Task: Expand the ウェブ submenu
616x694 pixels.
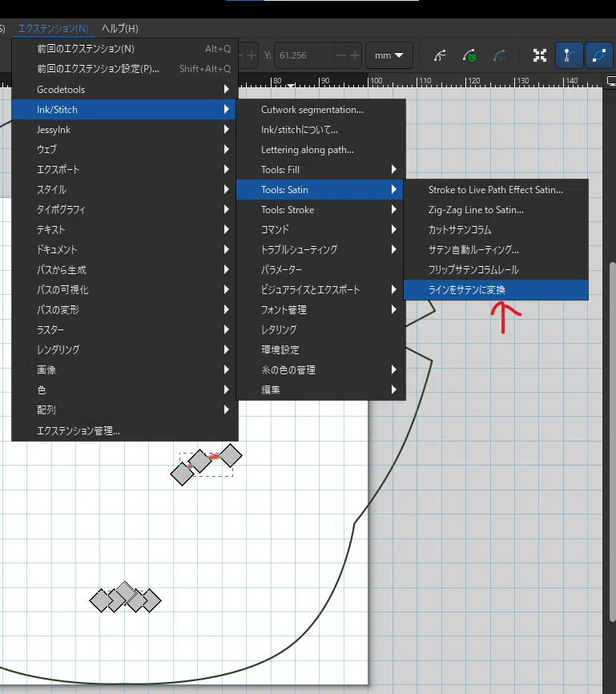Action: pos(125,149)
